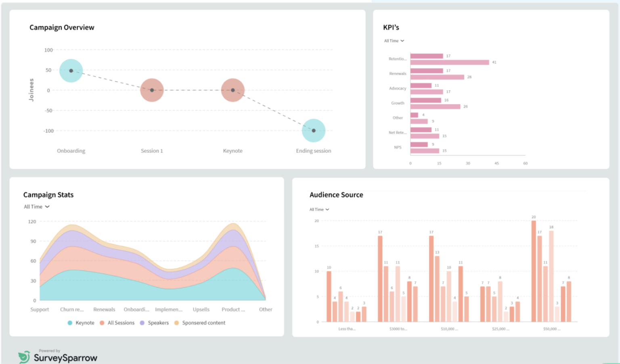The height and width of the screenshot is (364, 620).
Task: Toggle the Keynote series via its legend item
Action: 81,323
